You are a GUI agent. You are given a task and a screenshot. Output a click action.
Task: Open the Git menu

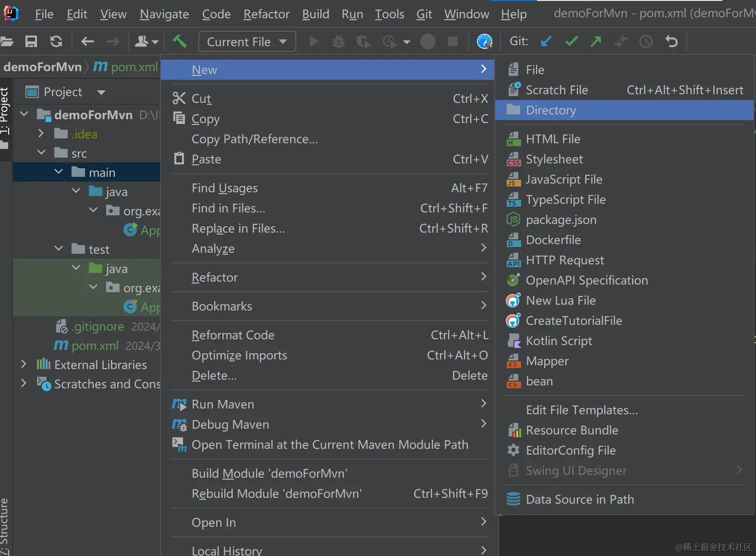424,14
